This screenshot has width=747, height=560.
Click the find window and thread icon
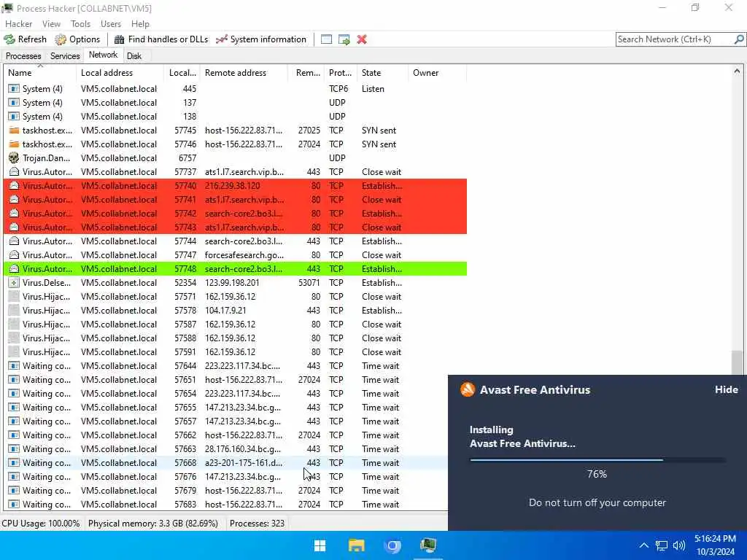pyautogui.click(x=344, y=39)
